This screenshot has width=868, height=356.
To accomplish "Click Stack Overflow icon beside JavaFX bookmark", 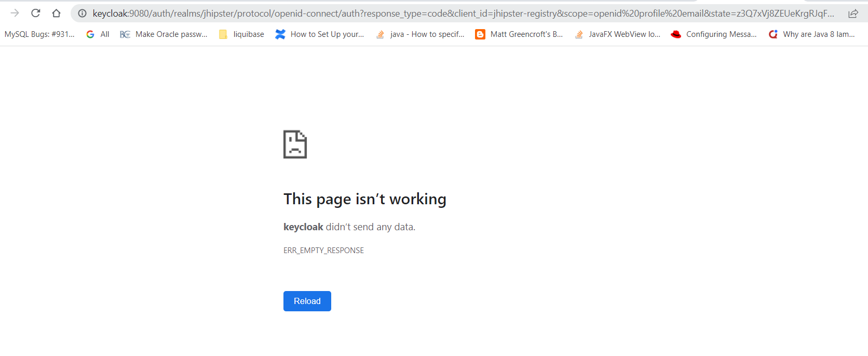I will click(579, 34).
